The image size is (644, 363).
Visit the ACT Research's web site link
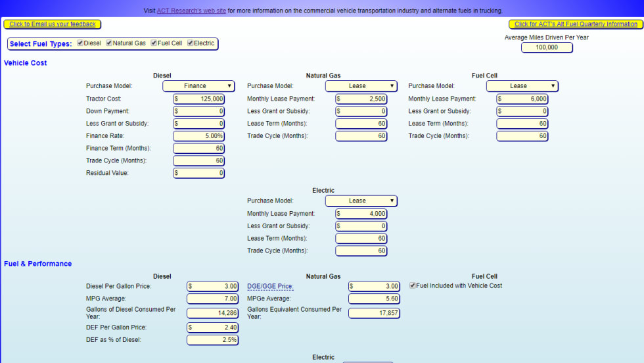tap(191, 11)
